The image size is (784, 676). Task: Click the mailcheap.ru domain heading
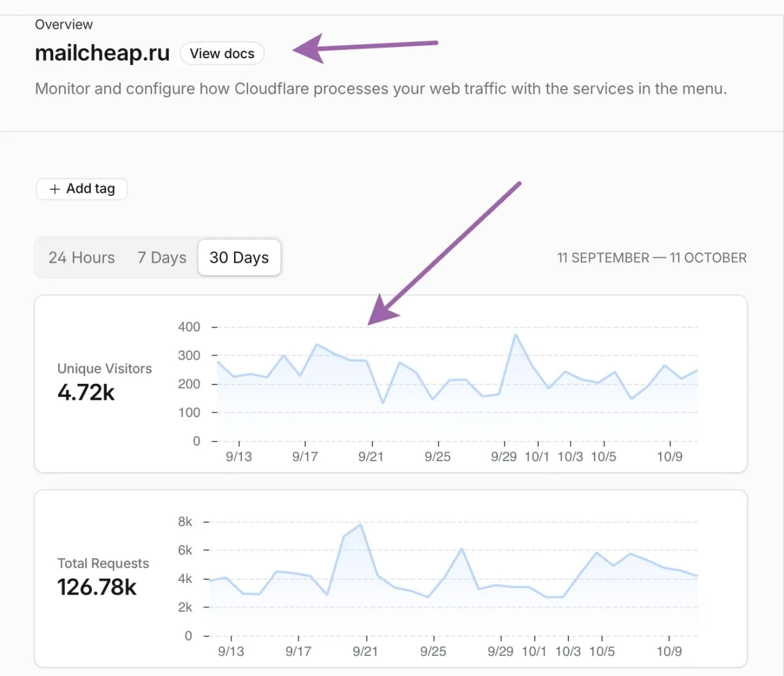click(x=102, y=53)
